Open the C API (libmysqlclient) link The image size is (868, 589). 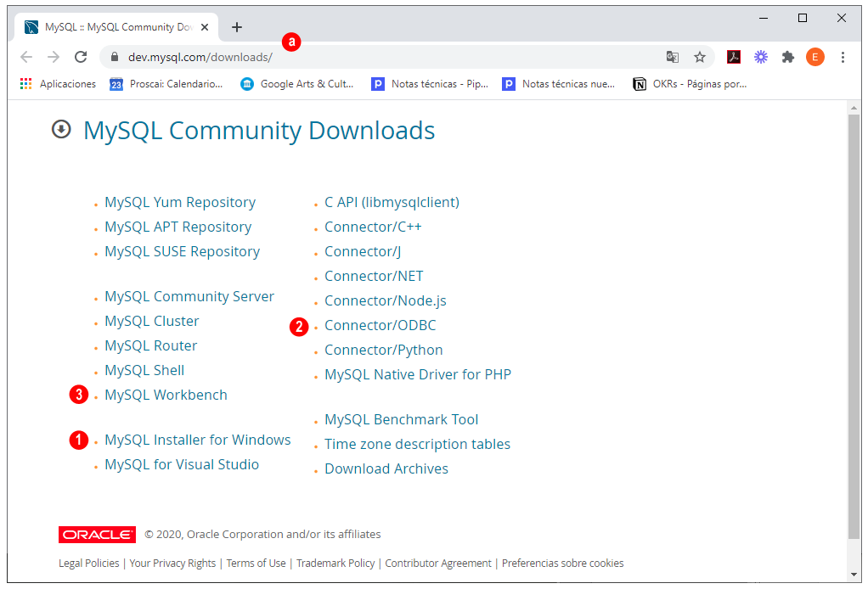pos(392,203)
